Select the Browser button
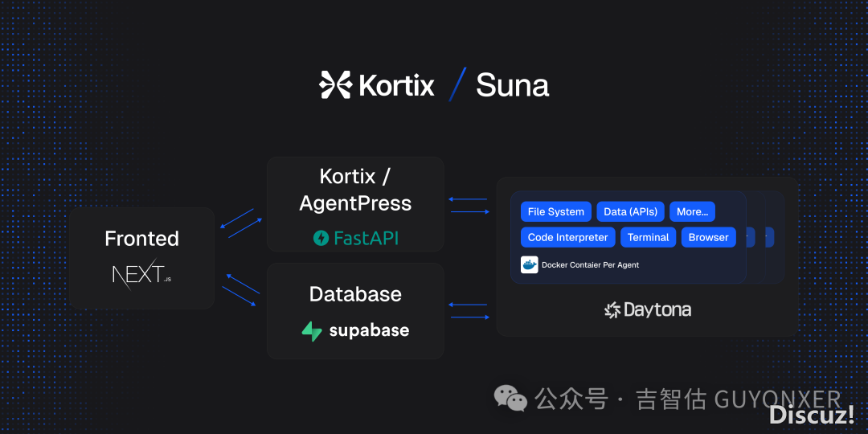868x434 pixels. (x=709, y=237)
